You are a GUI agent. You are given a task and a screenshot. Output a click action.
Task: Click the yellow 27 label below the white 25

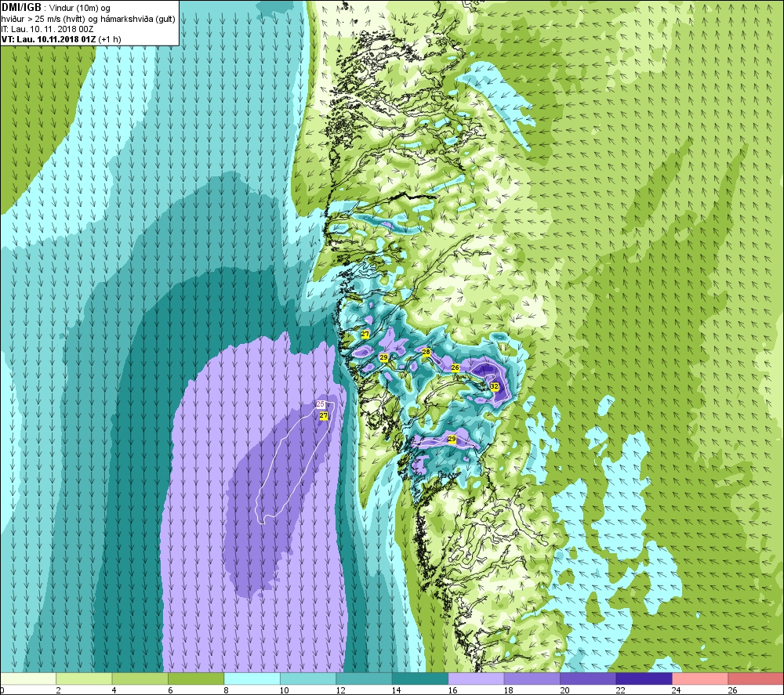tap(324, 416)
